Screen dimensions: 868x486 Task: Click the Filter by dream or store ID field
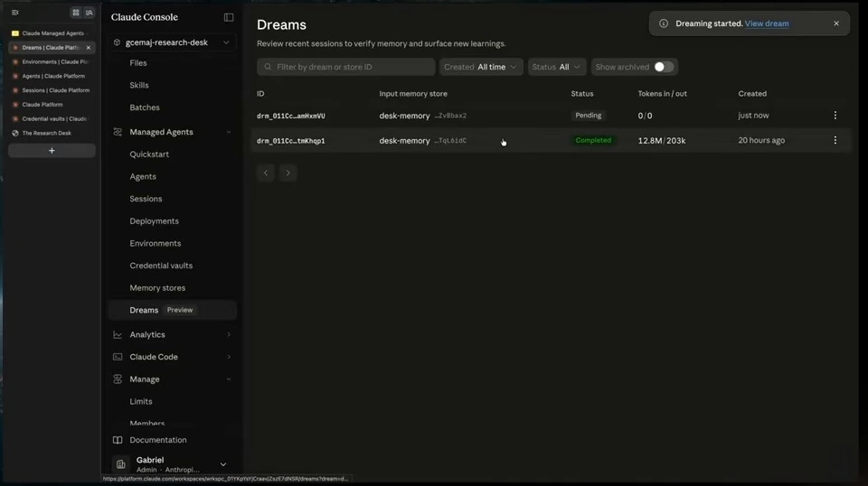point(346,67)
